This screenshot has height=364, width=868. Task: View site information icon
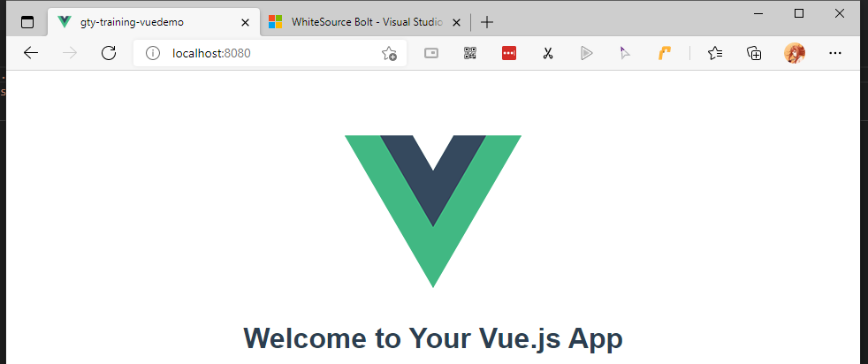152,53
